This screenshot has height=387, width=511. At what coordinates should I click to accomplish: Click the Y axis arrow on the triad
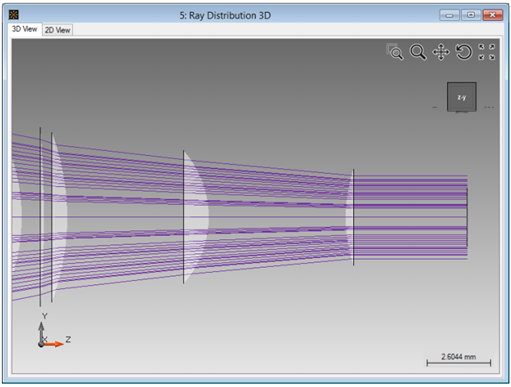pos(41,332)
